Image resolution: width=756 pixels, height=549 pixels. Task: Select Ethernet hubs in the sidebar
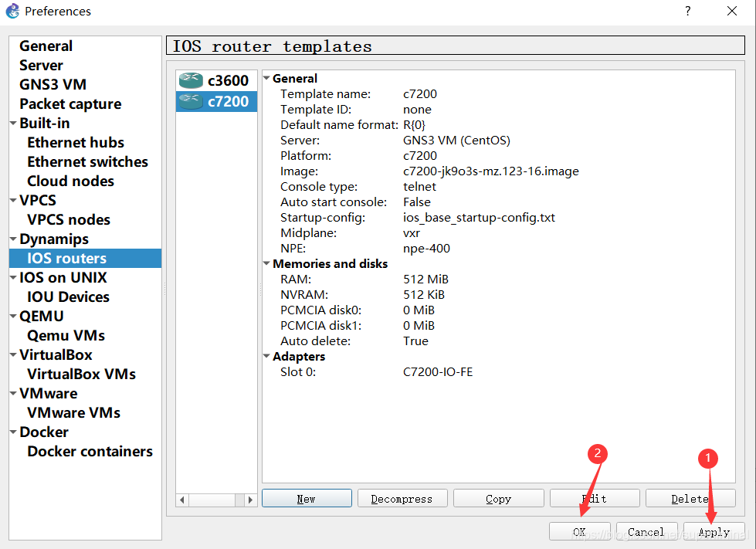76,142
